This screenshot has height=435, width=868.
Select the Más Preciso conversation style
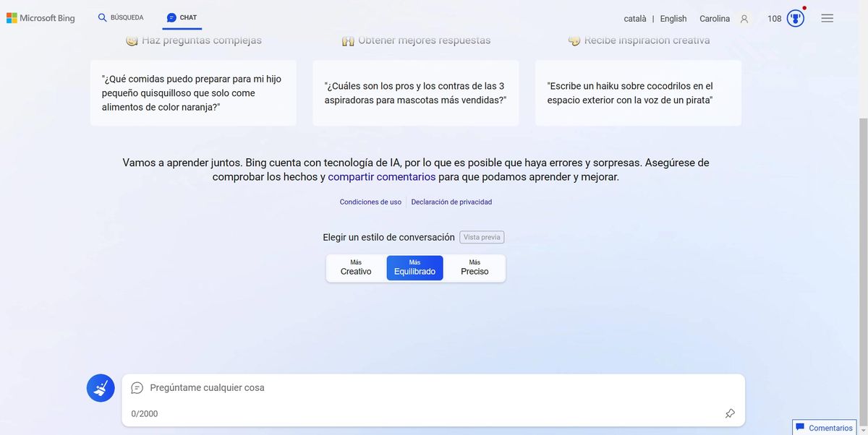(x=474, y=267)
